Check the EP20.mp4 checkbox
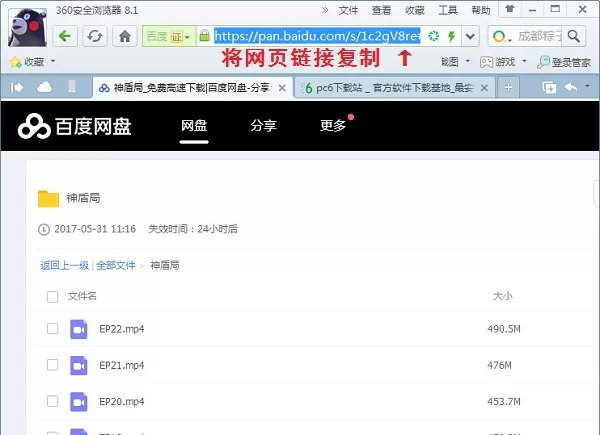This screenshot has width=600, height=435. 52,401
